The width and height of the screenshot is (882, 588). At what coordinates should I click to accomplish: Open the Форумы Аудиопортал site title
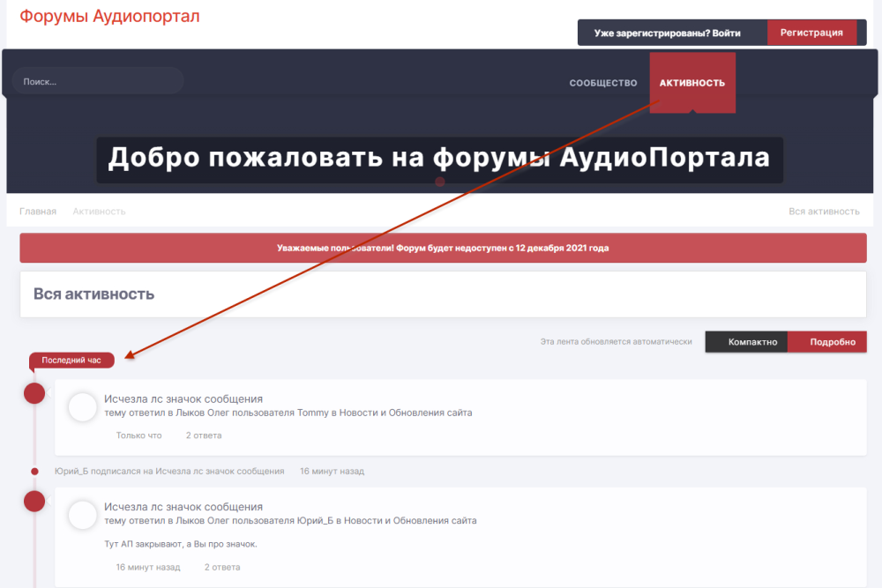point(109,16)
